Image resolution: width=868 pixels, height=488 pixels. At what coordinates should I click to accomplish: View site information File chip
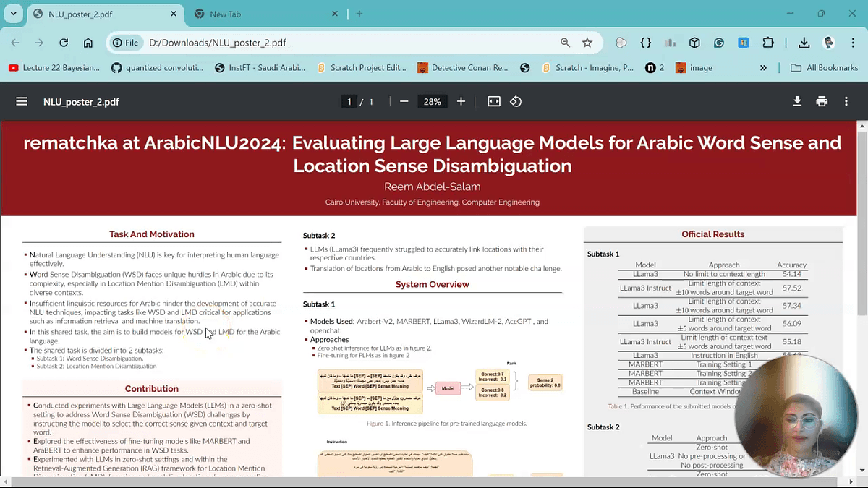(125, 43)
